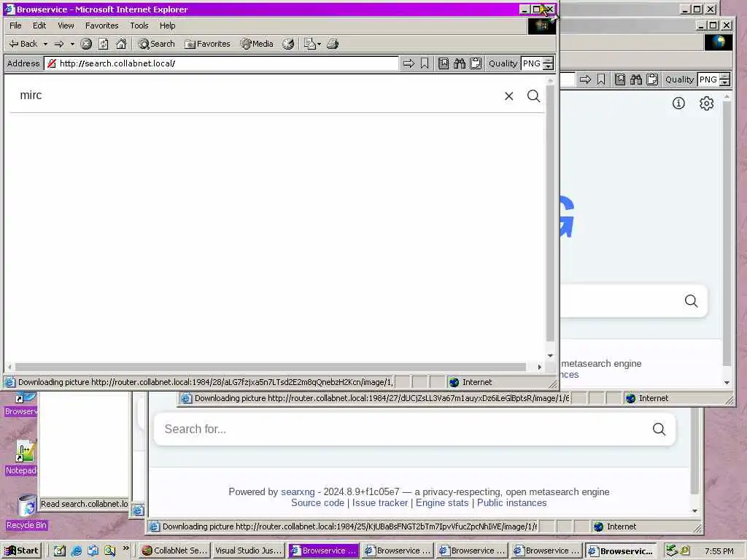
Task: Go back using the Back toolbar button
Action: (x=23, y=44)
